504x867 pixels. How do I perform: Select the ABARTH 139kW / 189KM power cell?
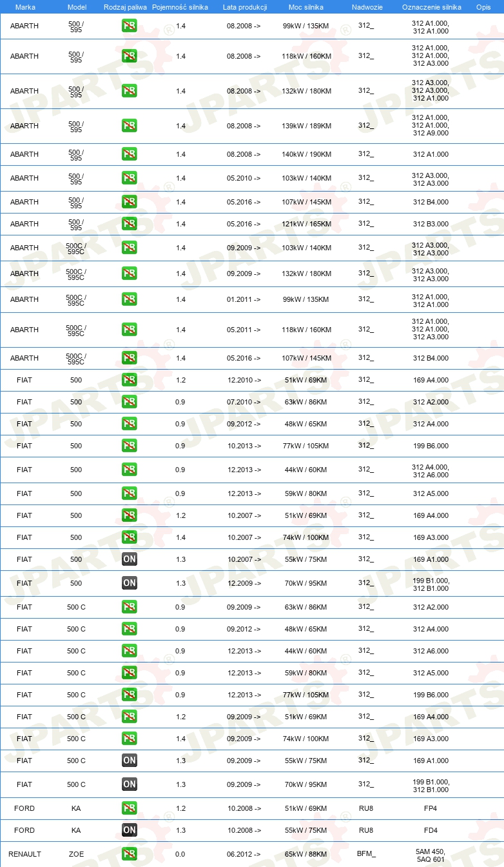point(307,126)
